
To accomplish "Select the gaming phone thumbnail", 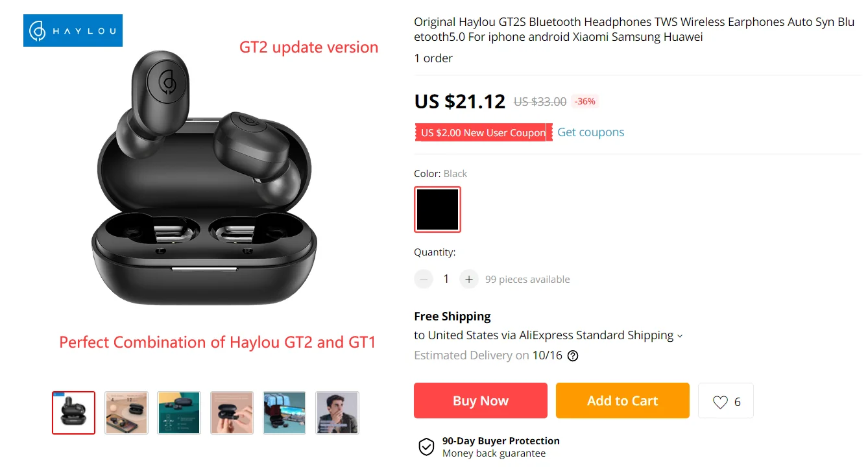I will point(284,413).
